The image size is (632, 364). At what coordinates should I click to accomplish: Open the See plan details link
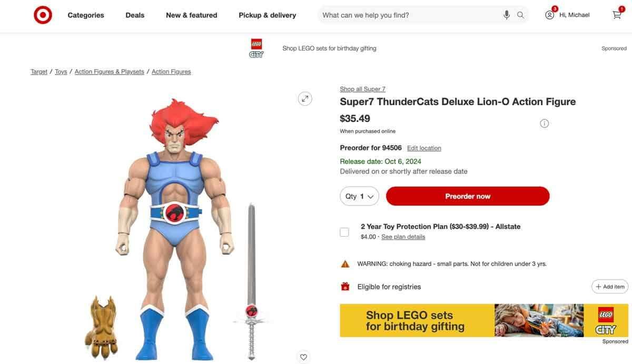(x=403, y=237)
